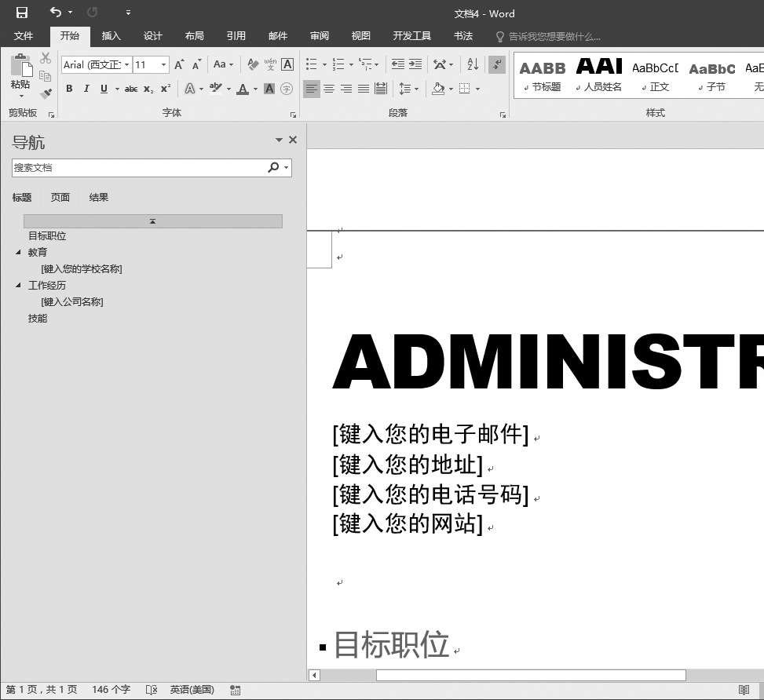Image resolution: width=764 pixels, height=700 pixels.
Task: Paste using the 粘贴 clipboard button
Action: 20,75
